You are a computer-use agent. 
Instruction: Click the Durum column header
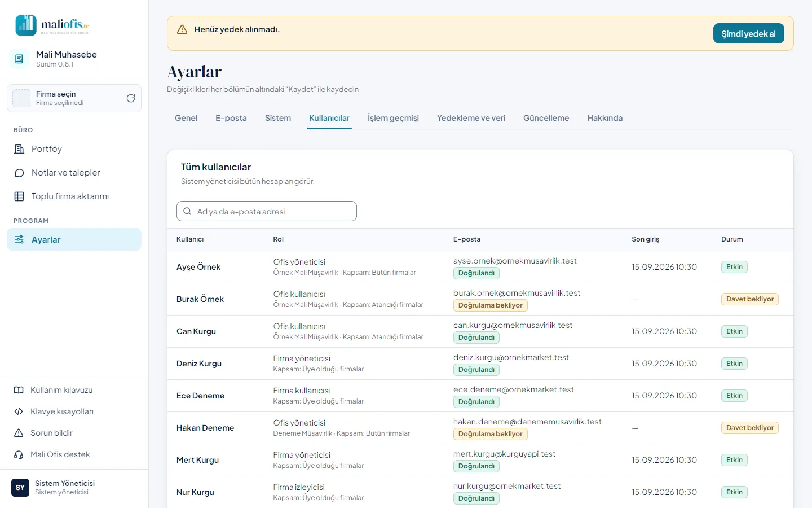(732, 239)
